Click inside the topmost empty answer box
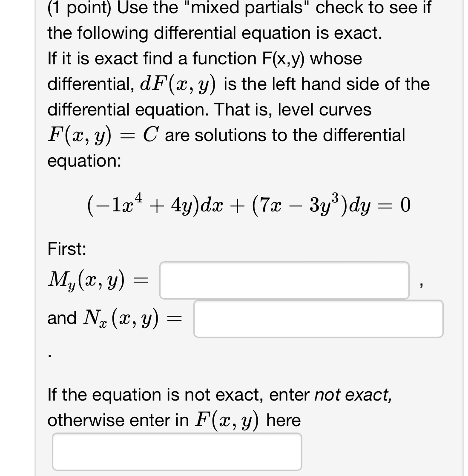The height and width of the screenshot is (476, 468). click(x=283, y=280)
